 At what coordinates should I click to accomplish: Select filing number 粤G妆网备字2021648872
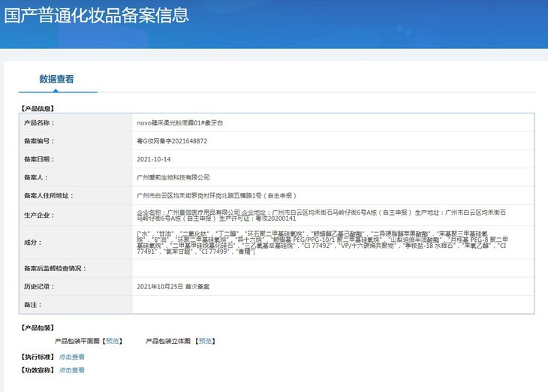(172, 141)
